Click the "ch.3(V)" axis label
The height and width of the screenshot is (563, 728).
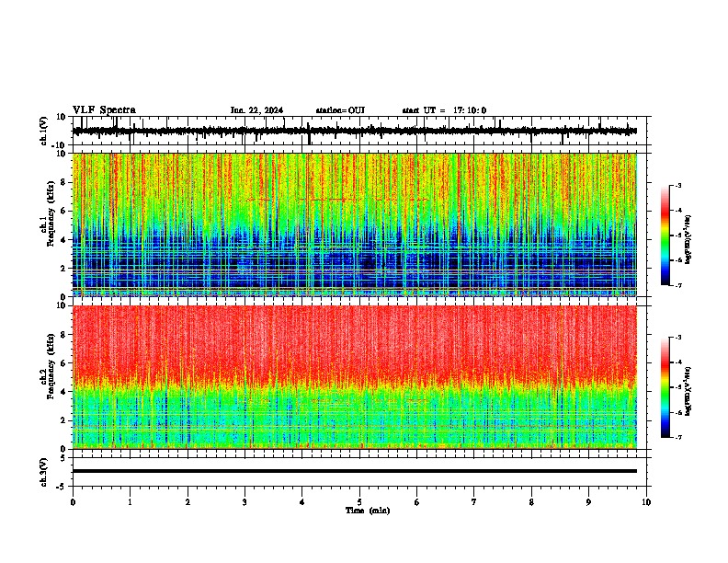click(44, 472)
